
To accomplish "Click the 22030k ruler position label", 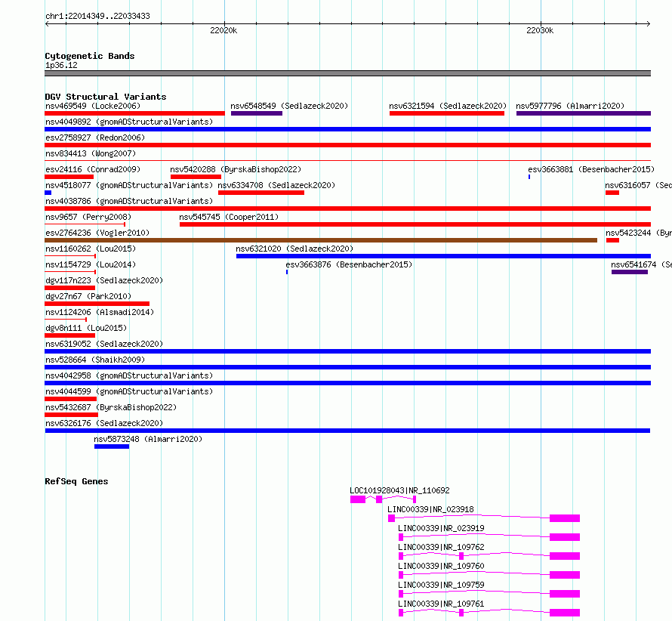I will [540, 30].
